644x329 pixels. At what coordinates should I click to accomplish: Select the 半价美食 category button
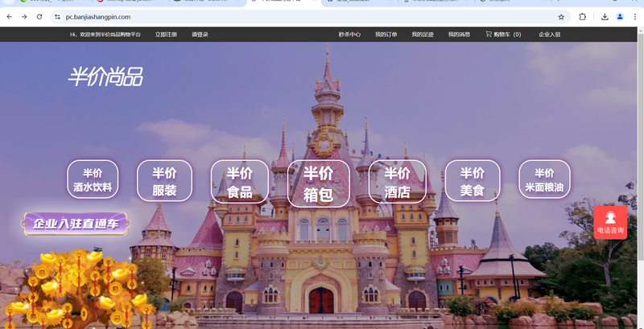tap(473, 180)
